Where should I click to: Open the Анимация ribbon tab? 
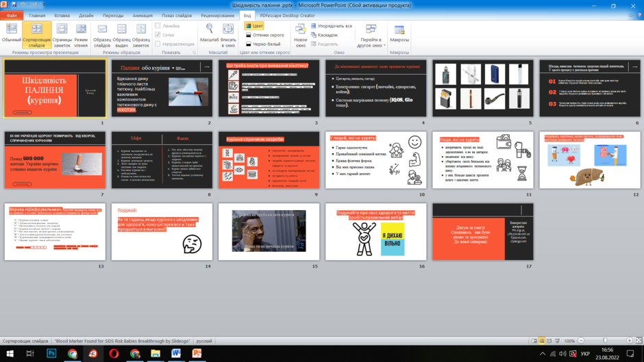coord(143,16)
